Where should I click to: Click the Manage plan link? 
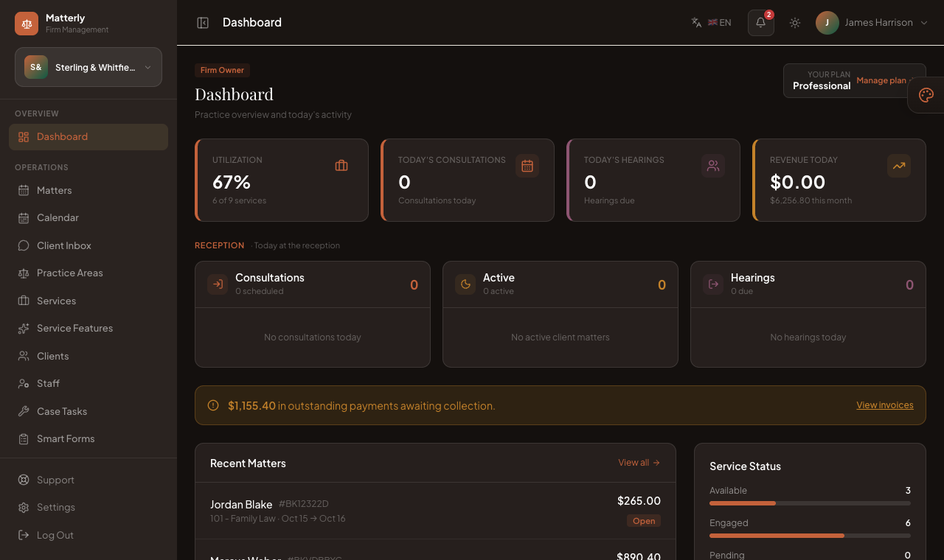pyautogui.click(x=884, y=80)
